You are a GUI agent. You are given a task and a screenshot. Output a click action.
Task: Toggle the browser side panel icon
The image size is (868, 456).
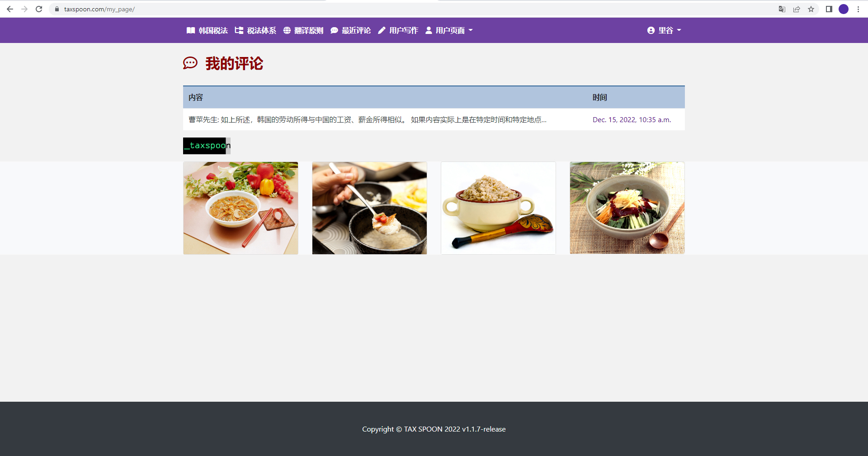pyautogui.click(x=829, y=9)
